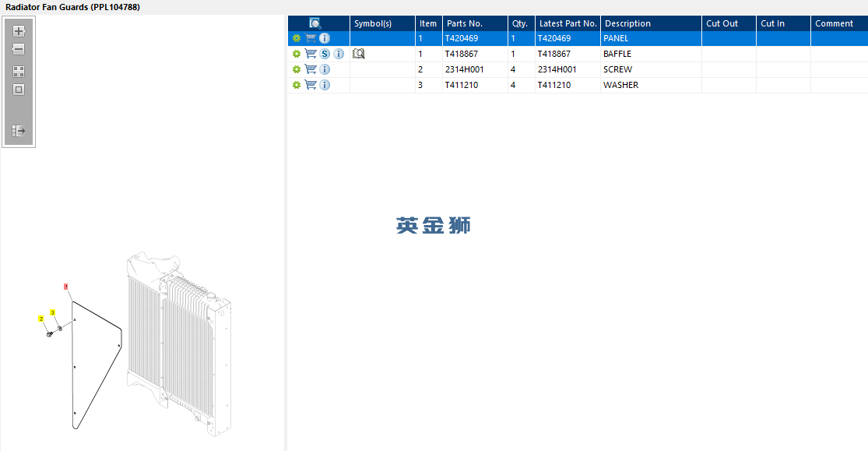This screenshot has height=451, width=868.
Task: Click the list-with-arrow export icon
Action: tap(19, 131)
